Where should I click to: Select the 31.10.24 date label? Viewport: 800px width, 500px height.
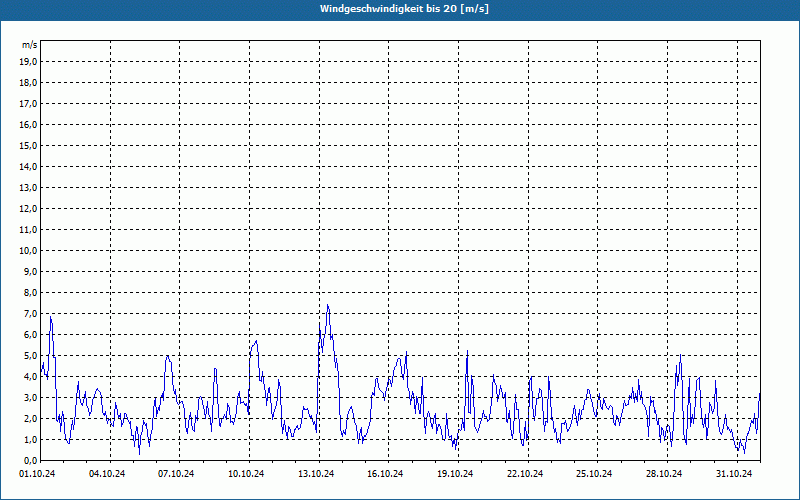[x=734, y=473]
